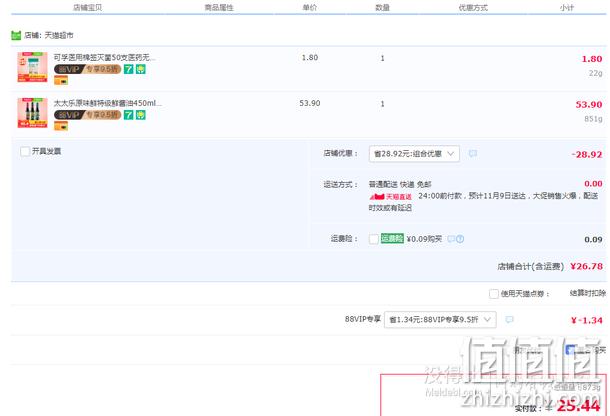Click the 店铺宝贝 column header
Image resolution: width=610 pixels, height=416 pixels.
(88, 7)
